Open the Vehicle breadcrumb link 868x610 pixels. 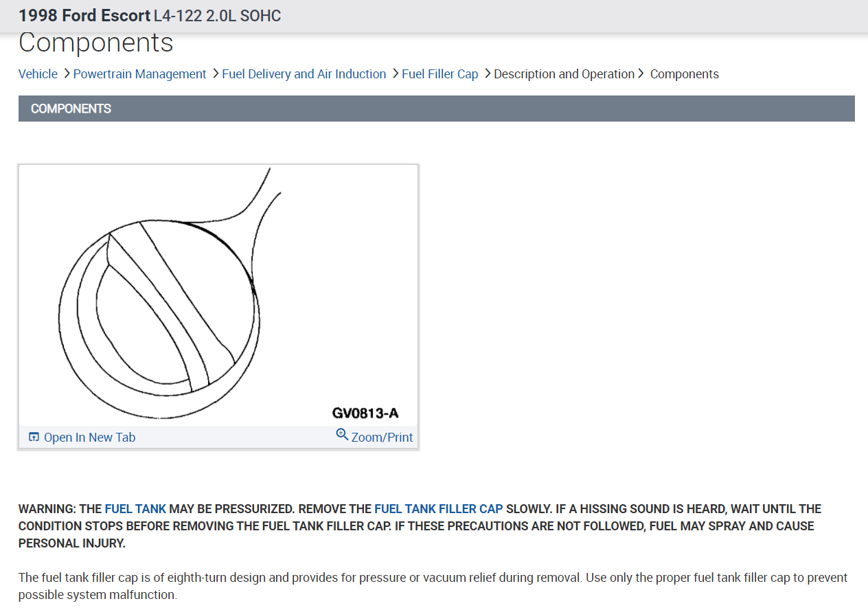pyautogui.click(x=38, y=74)
